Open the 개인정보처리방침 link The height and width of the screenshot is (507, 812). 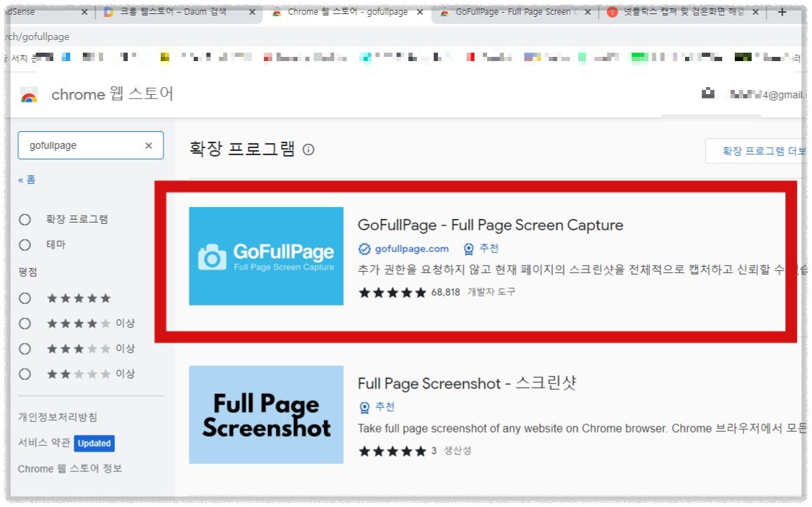58,417
